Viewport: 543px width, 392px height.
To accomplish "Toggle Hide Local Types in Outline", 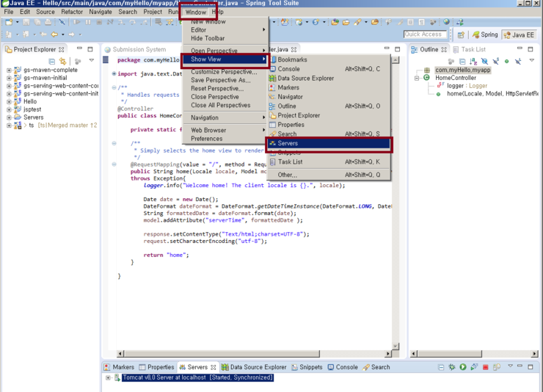I will tap(518, 62).
